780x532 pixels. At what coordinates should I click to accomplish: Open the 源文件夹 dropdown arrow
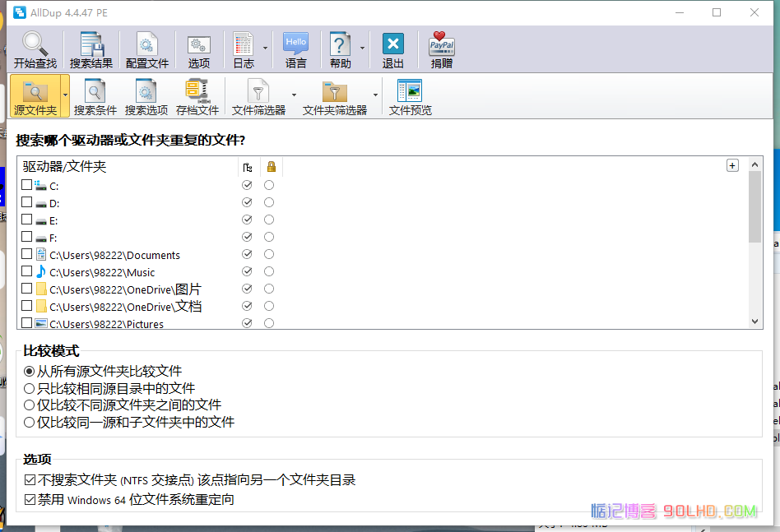coord(65,95)
